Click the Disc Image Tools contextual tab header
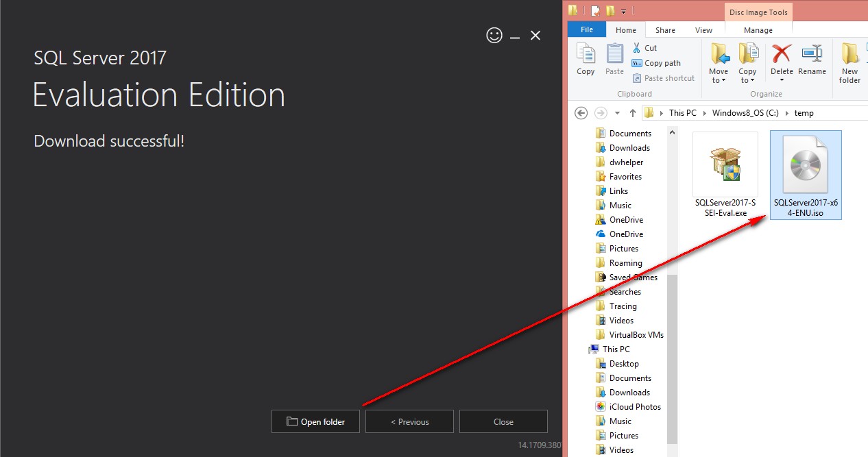The height and width of the screenshot is (457, 868). tap(758, 12)
